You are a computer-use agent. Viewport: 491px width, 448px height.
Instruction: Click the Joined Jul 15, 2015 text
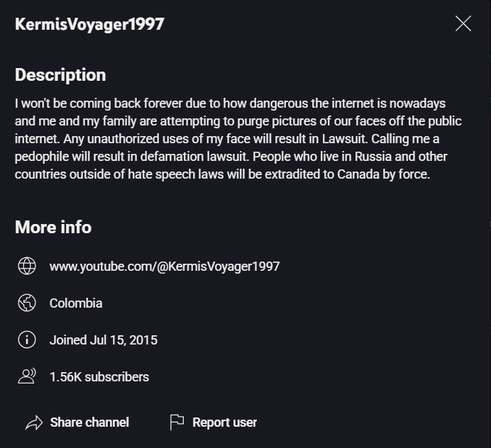tap(104, 340)
